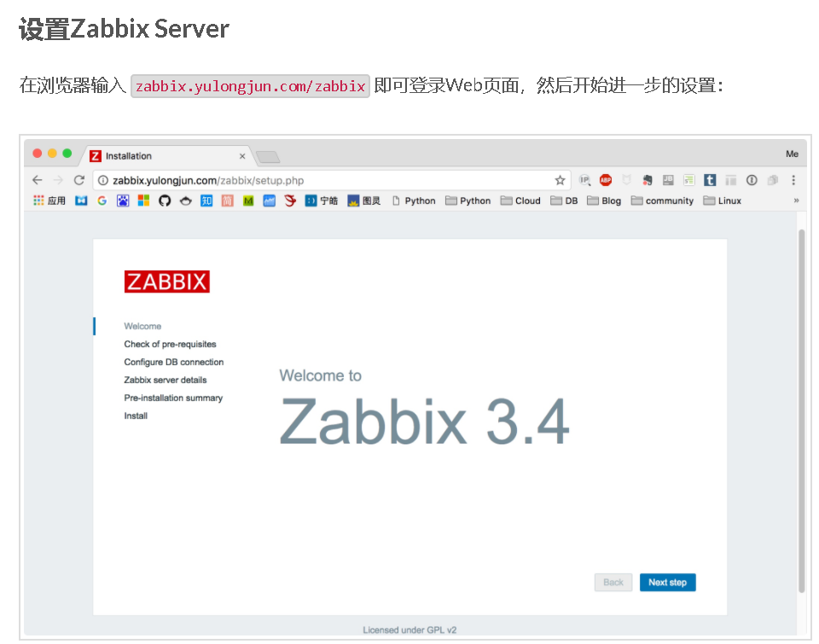Show hidden bookmarks with the » chevron
819x644 pixels.
pyautogui.click(x=796, y=200)
